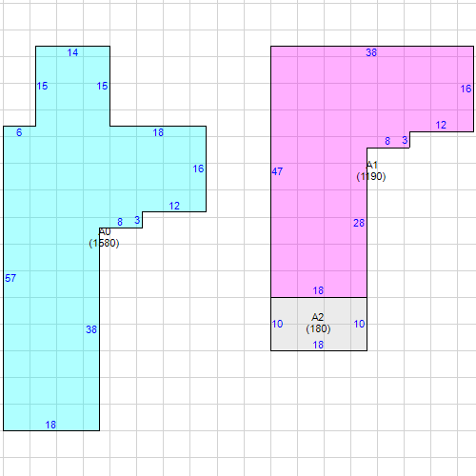Click the right 15 label on cyan shape
This screenshot has width=476, height=476.
(102, 86)
